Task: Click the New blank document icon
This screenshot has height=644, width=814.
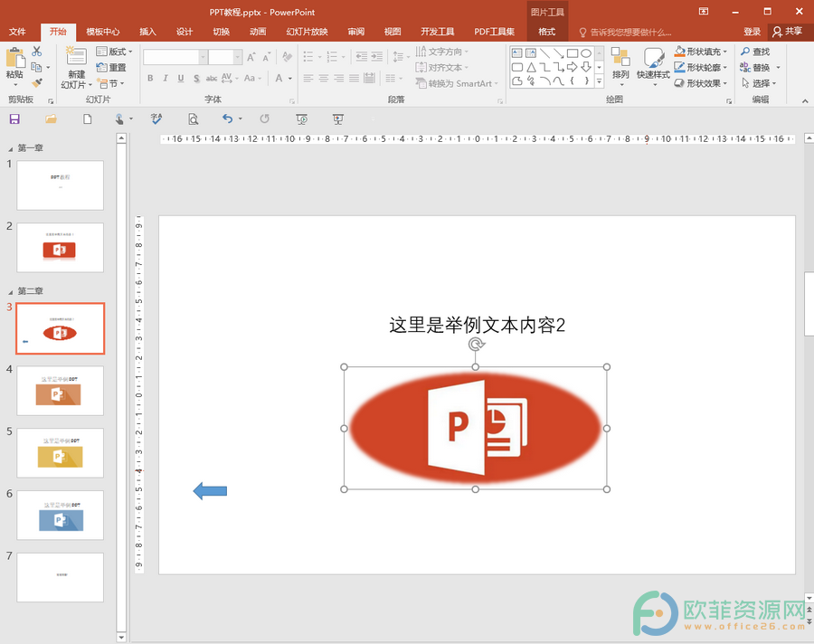Action: pos(87,118)
